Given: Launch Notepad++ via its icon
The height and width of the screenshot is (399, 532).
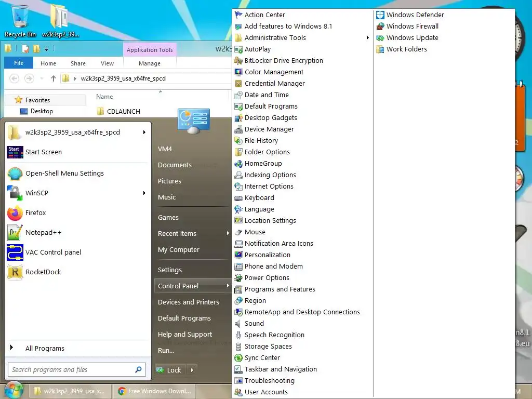Looking at the screenshot, I should [15, 233].
